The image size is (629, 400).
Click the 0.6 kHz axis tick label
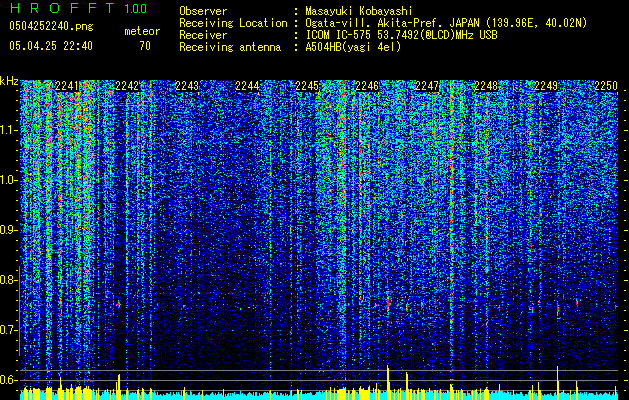tap(9, 380)
